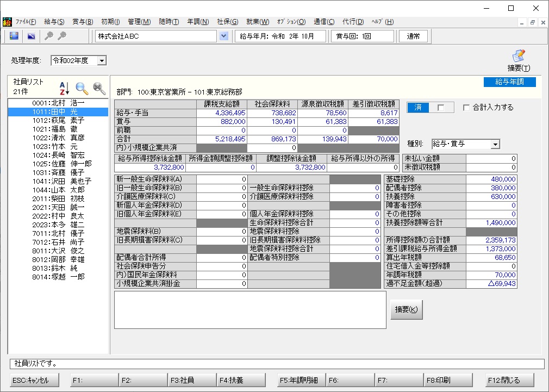Click 給与・手当 課税支給額 cell 4,336,495
Image resolution: width=549 pixels, height=392 pixels.
click(222, 113)
